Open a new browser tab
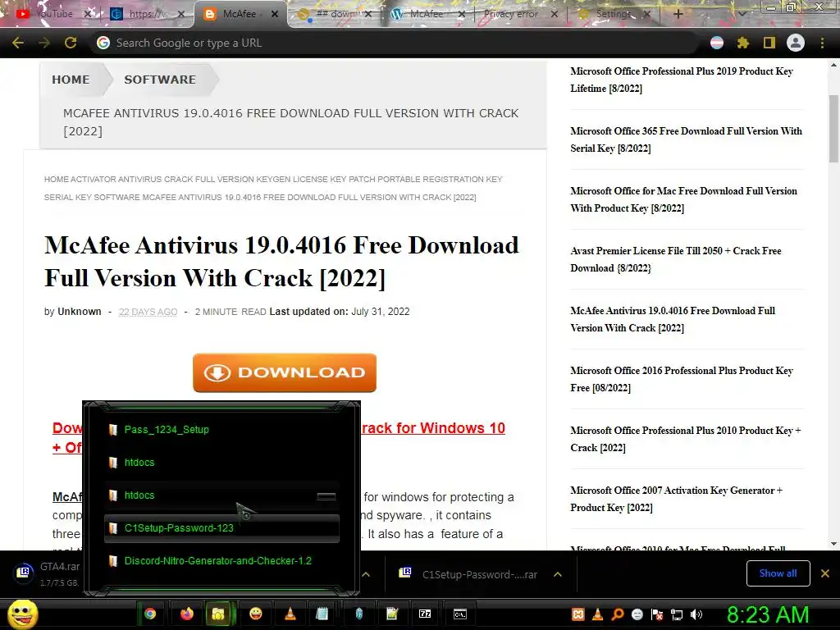The width and height of the screenshot is (840, 630). click(678, 14)
